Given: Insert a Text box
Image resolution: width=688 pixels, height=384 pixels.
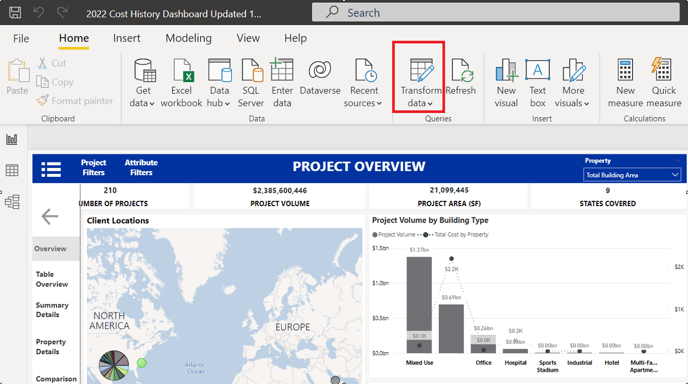Looking at the screenshot, I should tap(538, 83).
